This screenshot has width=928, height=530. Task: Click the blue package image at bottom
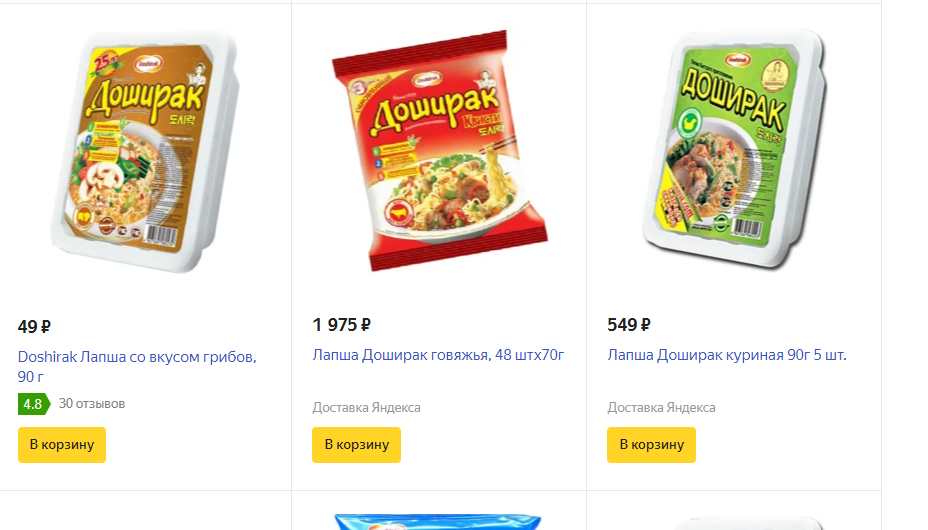tap(438, 521)
